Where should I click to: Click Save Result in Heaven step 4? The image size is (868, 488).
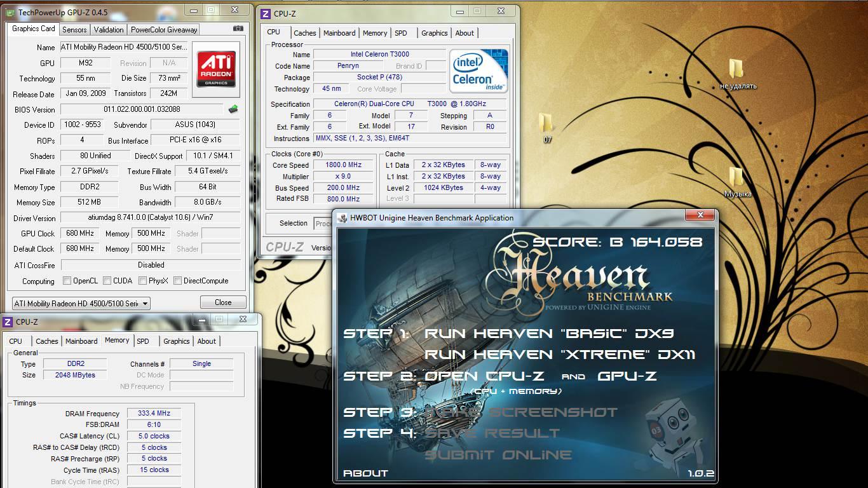tap(492, 433)
